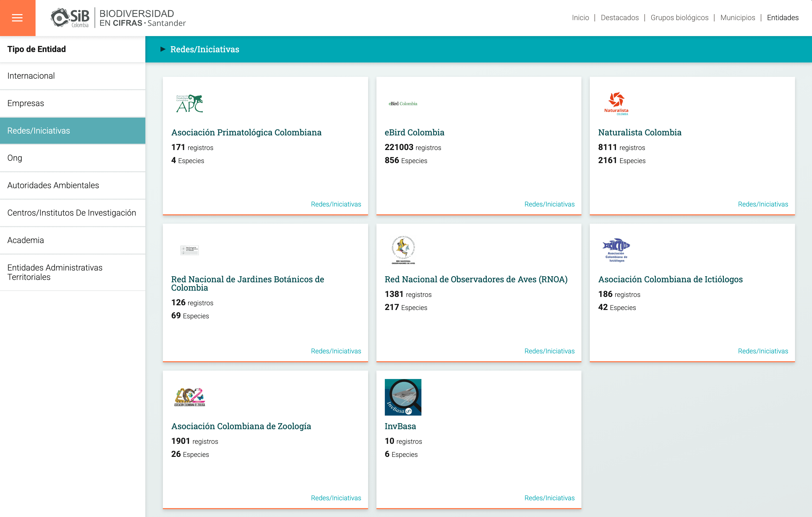Click '217 Especies' on RNOA card
This screenshot has height=517, width=812.
click(406, 308)
